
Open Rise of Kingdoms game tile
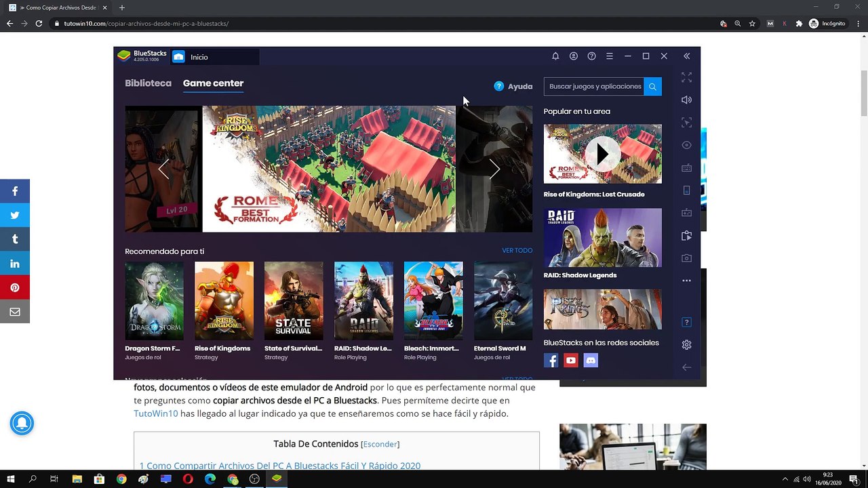(x=224, y=311)
